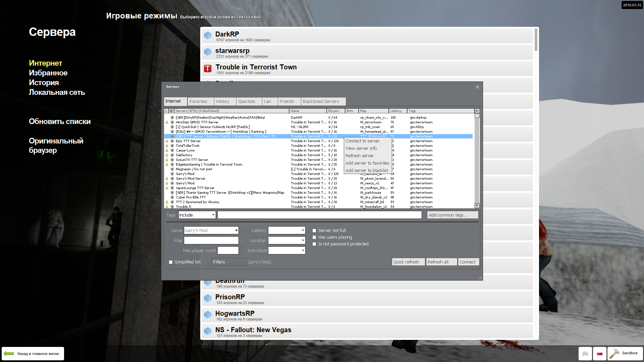Viewport: 644px width, 362px height.
Task: Open the Location filter dropdown
Action: click(286, 241)
